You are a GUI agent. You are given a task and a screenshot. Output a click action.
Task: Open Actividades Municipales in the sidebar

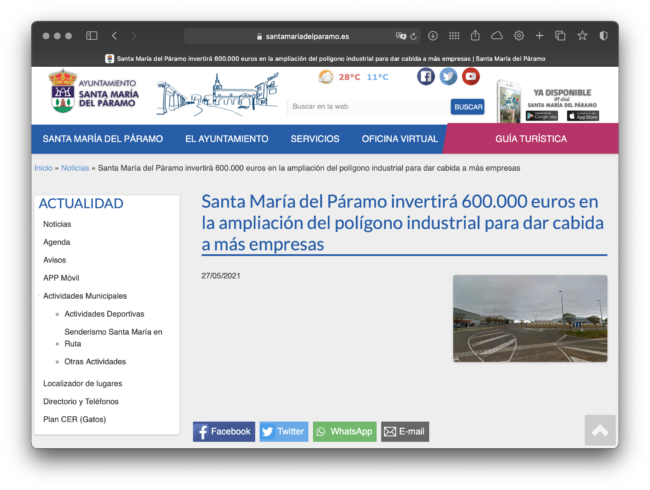85,296
